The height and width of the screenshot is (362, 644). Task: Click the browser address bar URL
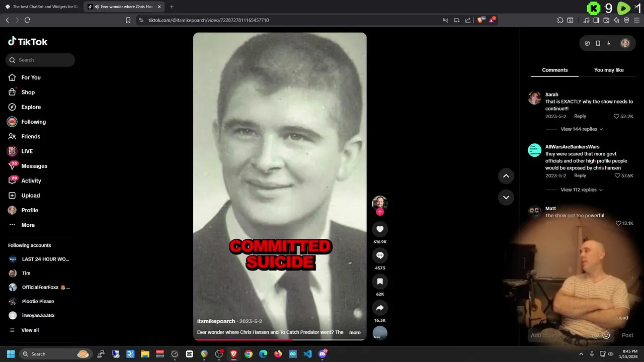click(x=209, y=20)
